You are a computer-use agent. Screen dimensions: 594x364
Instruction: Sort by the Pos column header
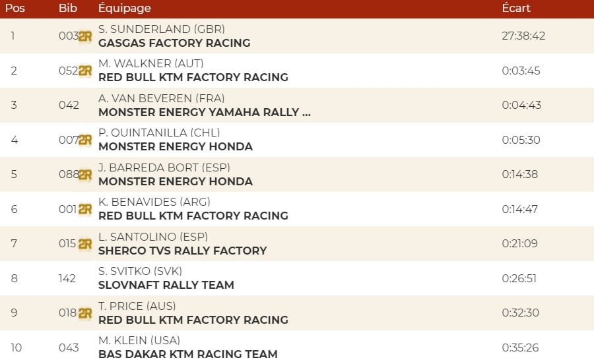(15, 9)
